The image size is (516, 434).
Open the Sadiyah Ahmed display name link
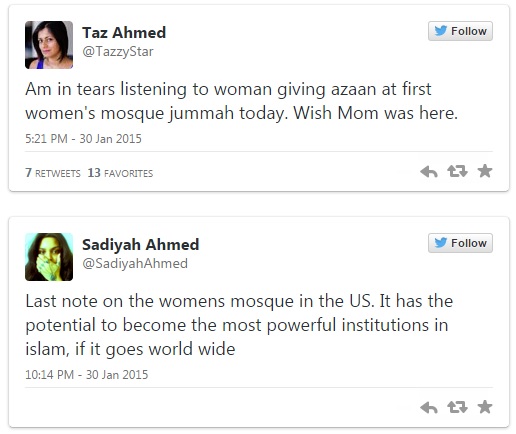point(141,245)
